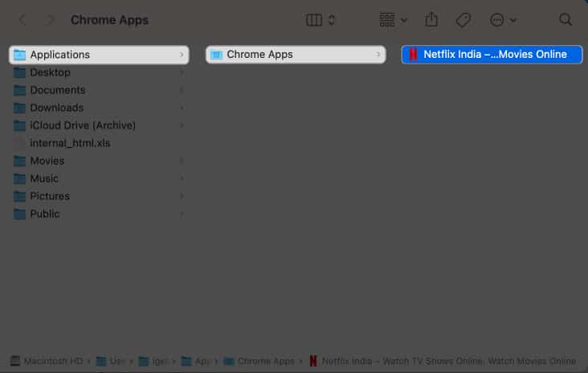Open the Movies folder
This screenshot has height=373, width=588.
[x=47, y=161]
